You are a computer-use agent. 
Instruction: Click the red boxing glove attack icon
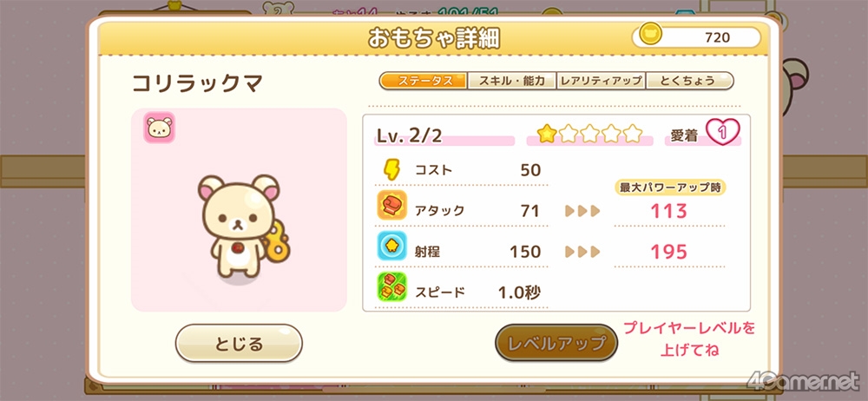pyautogui.click(x=392, y=206)
